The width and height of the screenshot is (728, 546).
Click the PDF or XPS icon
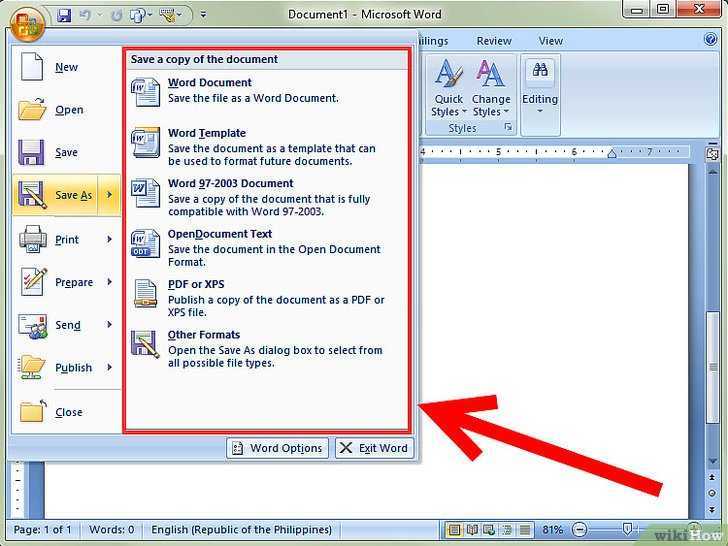145,293
